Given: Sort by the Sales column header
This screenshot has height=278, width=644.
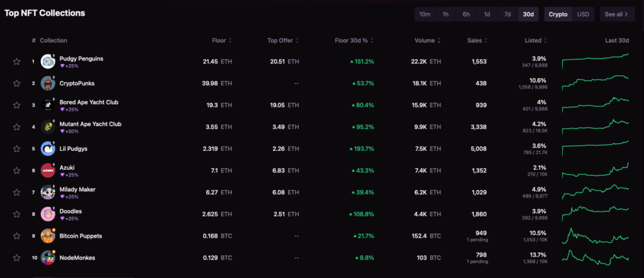Looking at the screenshot, I should 477,41.
